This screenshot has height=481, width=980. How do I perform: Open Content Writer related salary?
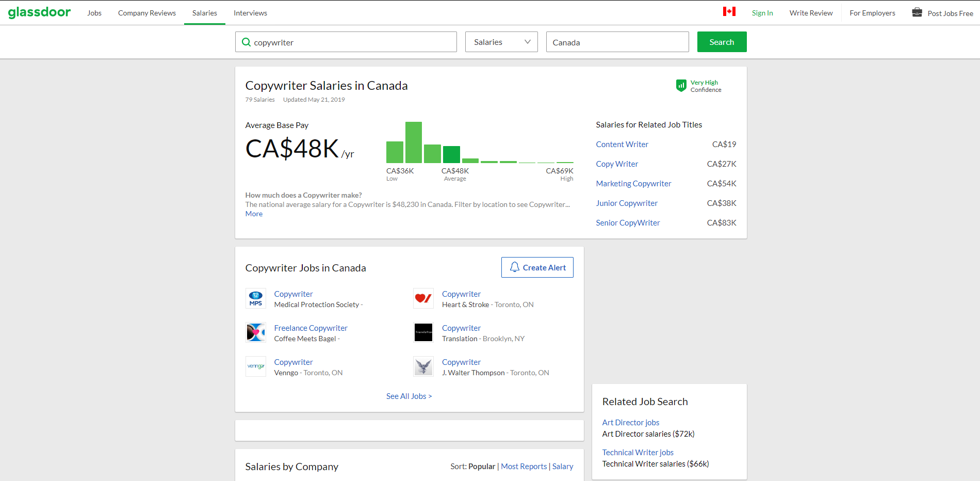click(622, 145)
